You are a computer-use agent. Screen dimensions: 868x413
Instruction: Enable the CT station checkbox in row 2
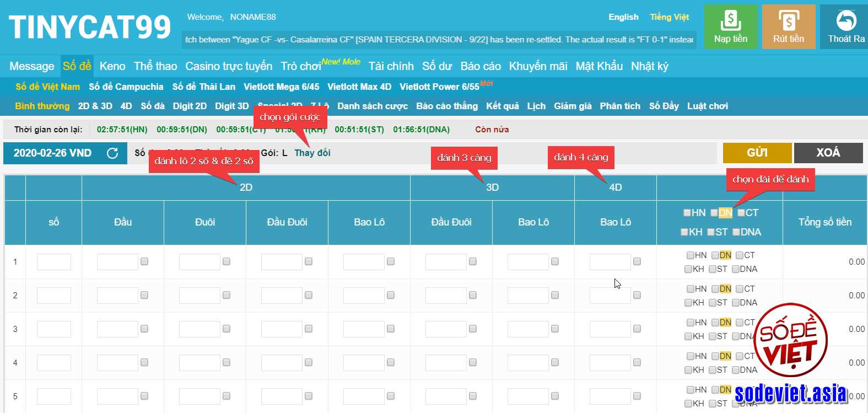click(740, 289)
